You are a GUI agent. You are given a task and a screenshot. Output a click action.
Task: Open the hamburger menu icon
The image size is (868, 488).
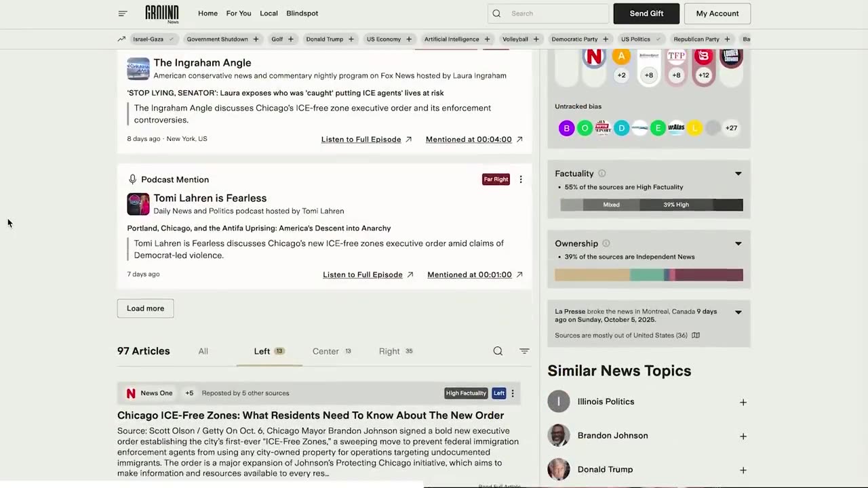pyautogui.click(x=123, y=14)
